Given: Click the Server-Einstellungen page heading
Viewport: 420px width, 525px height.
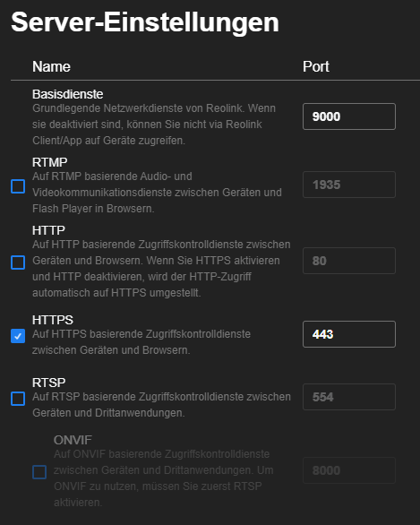Looking at the screenshot, I should 145,22.
